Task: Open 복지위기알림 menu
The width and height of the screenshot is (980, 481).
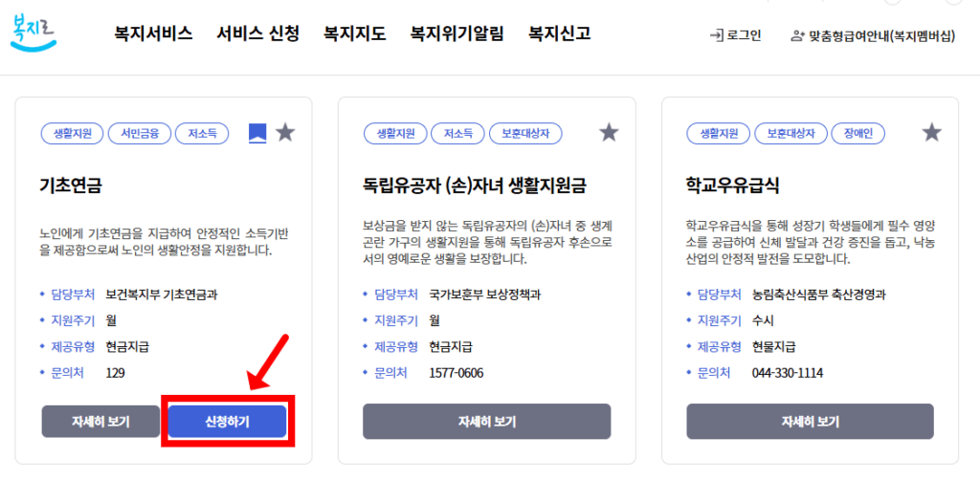Action: (x=457, y=34)
